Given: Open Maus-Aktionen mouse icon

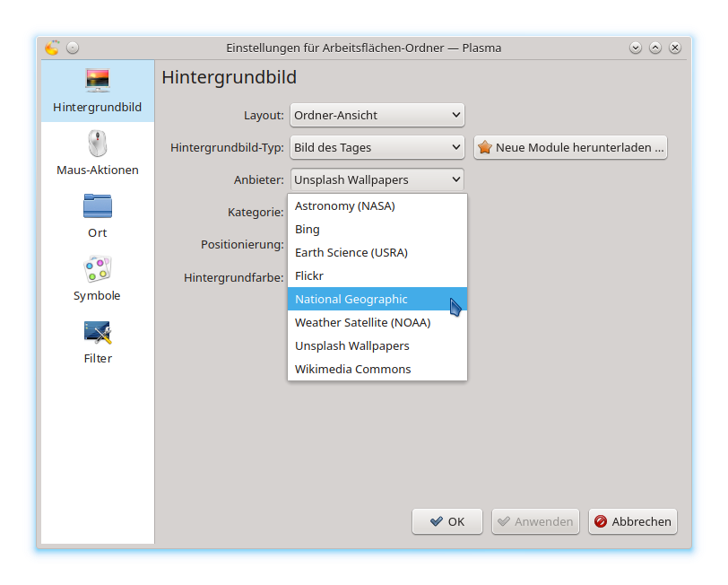Looking at the screenshot, I should pyautogui.click(x=97, y=144).
